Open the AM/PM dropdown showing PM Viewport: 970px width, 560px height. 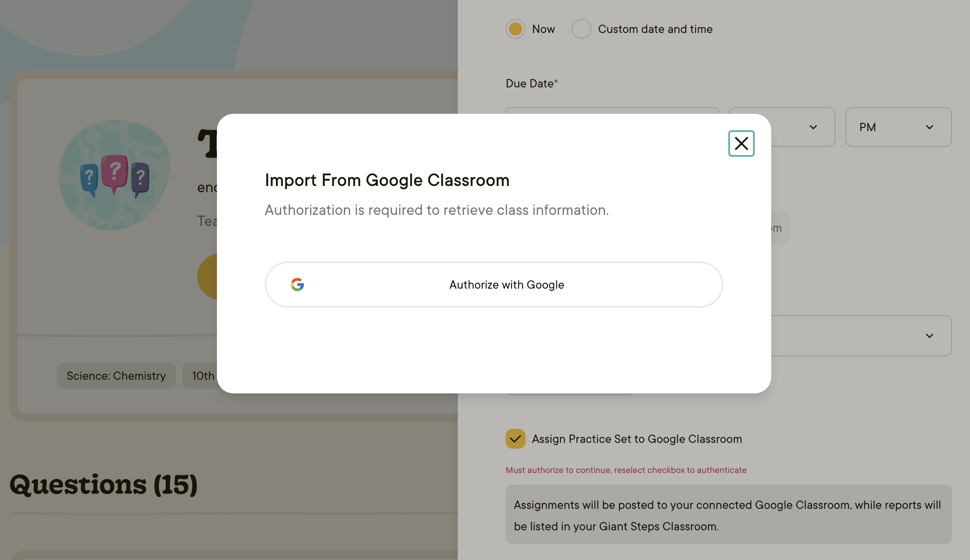pyautogui.click(x=898, y=127)
